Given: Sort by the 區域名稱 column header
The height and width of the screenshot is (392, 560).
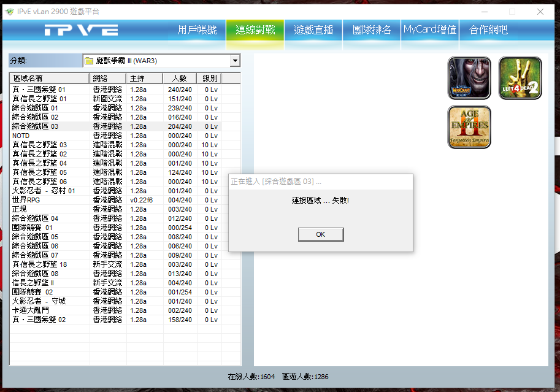Looking at the screenshot, I should tap(50, 79).
